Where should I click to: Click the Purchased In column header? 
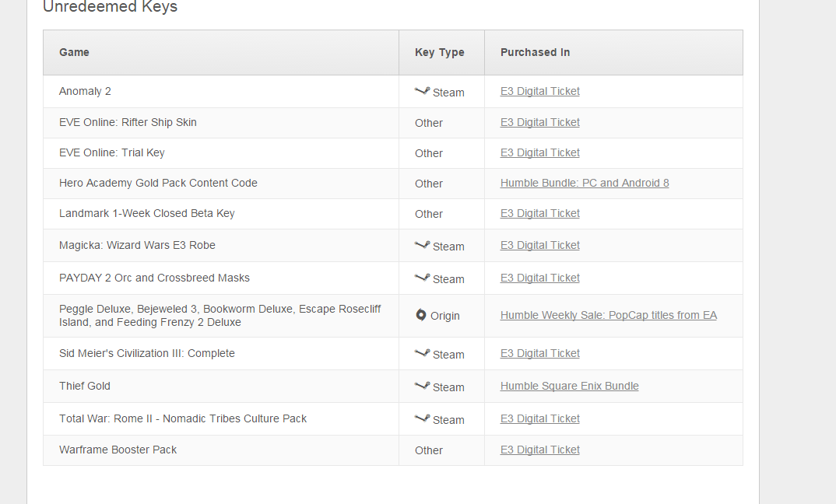(536, 52)
